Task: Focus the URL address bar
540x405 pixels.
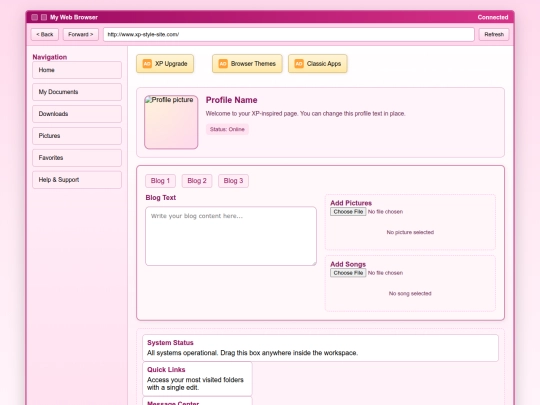Action: click(x=289, y=34)
